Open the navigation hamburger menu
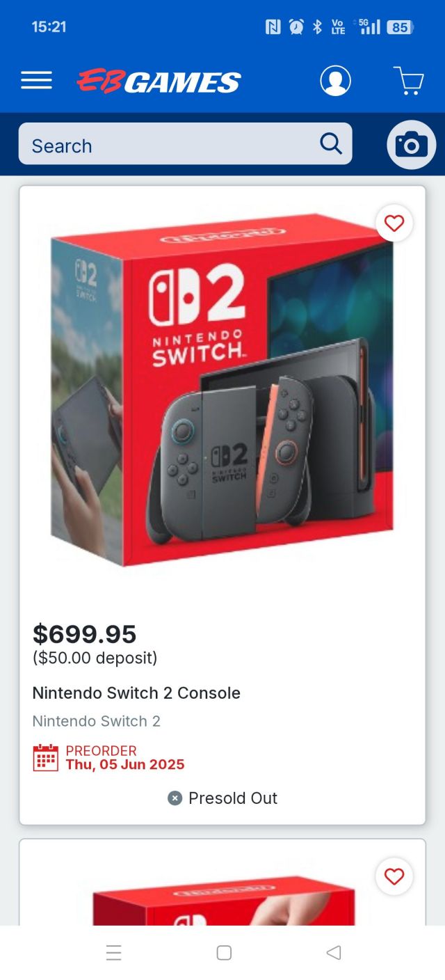Viewport: 445px width, 980px height. click(36, 80)
